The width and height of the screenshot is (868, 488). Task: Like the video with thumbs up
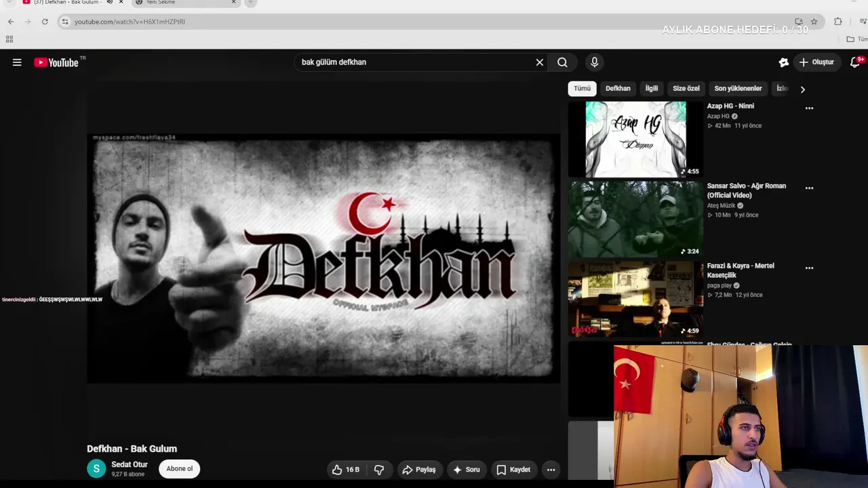345,470
